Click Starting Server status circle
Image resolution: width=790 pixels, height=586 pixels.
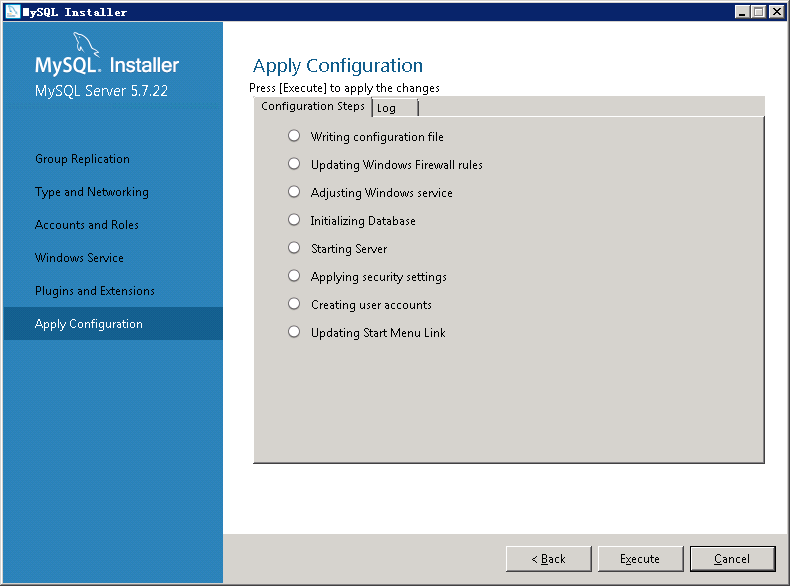point(294,248)
